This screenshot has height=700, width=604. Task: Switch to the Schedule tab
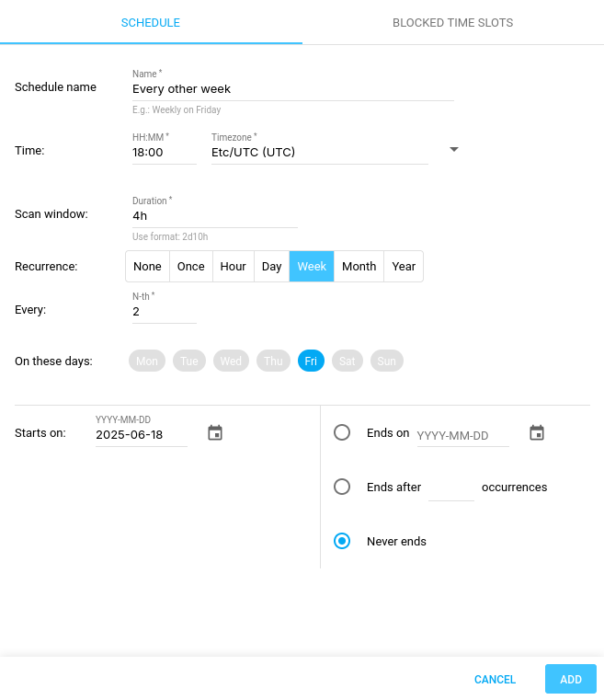point(151,22)
